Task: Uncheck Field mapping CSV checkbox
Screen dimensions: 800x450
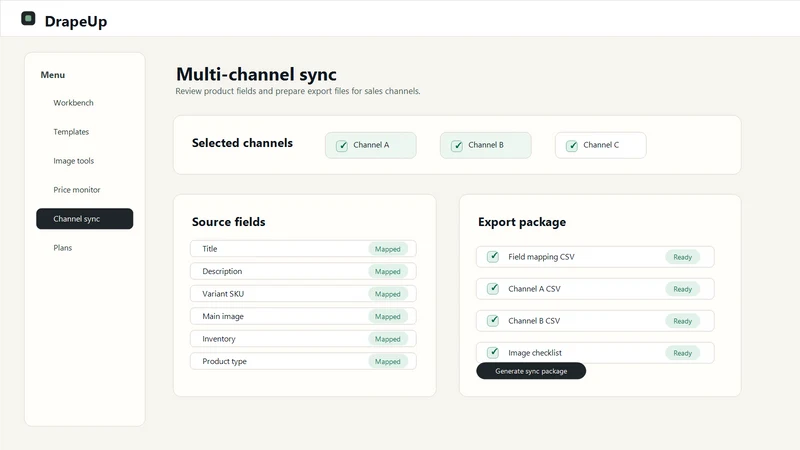Action: pos(493,257)
